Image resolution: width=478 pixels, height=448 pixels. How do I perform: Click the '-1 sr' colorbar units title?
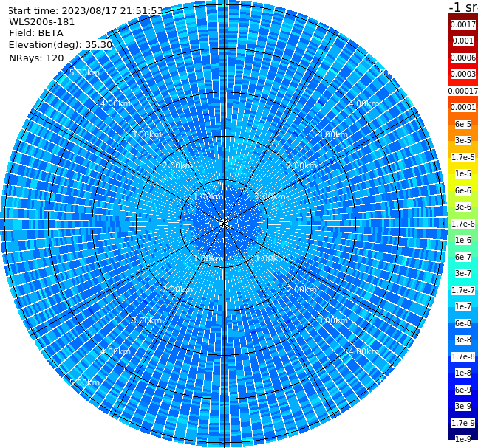coord(463,7)
